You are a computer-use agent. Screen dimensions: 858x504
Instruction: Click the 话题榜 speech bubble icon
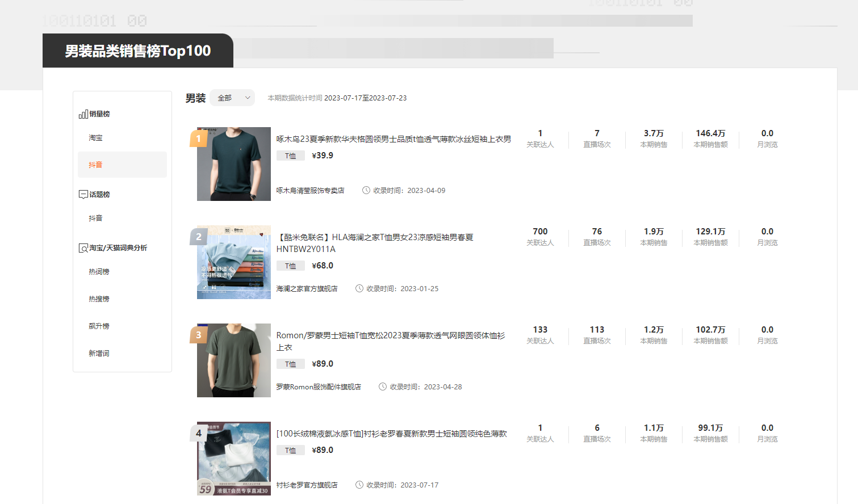(x=83, y=195)
